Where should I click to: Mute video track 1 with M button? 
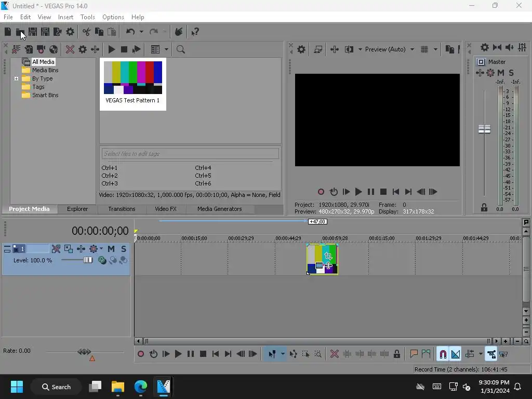point(111,249)
